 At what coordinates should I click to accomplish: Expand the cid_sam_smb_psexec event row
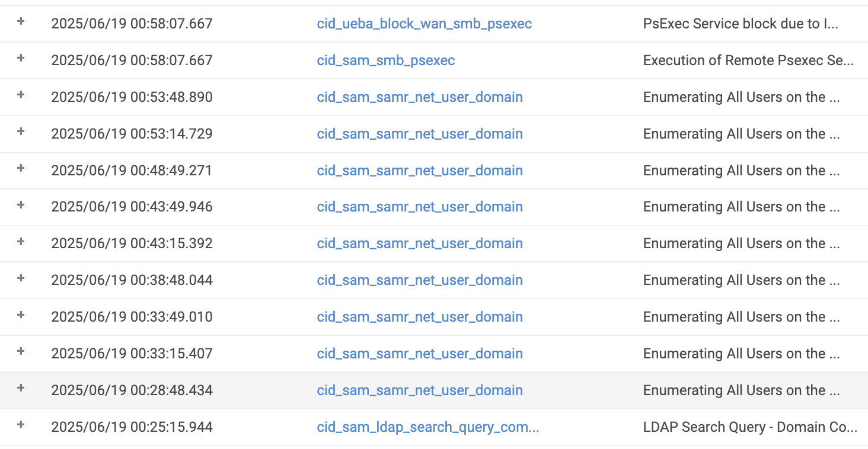pos(21,58)
